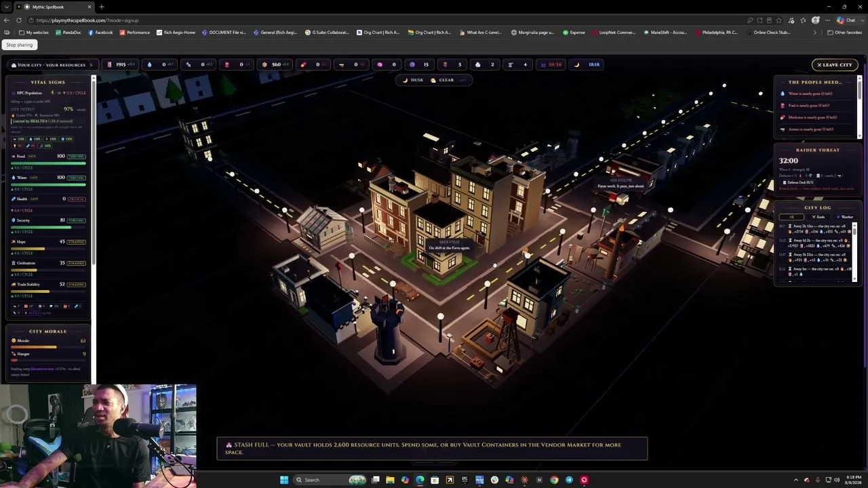868x488 pixels.
Task: Click the Security vital sign bar
Action: tap(48, 228)
